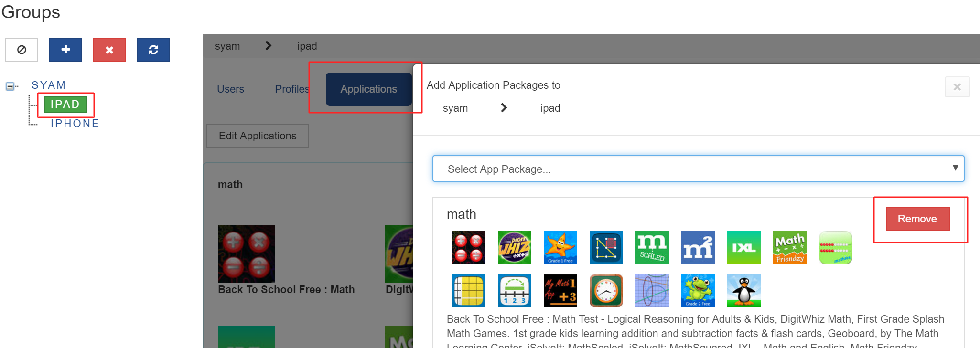Screen dimensions: 980x348
Task: Remove the math app package
Action: pos(917,219)
